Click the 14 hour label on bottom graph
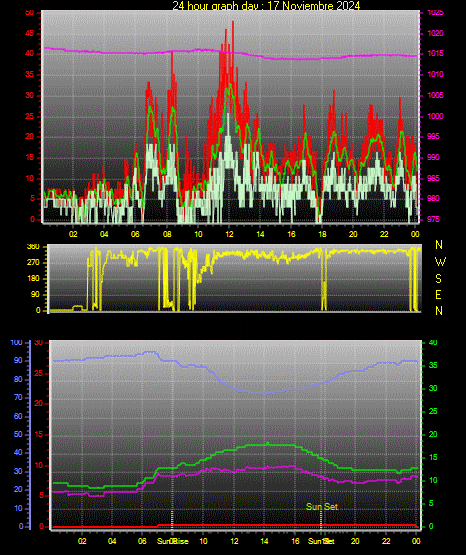This screenshot has width=466, height=555. [264, 541]
